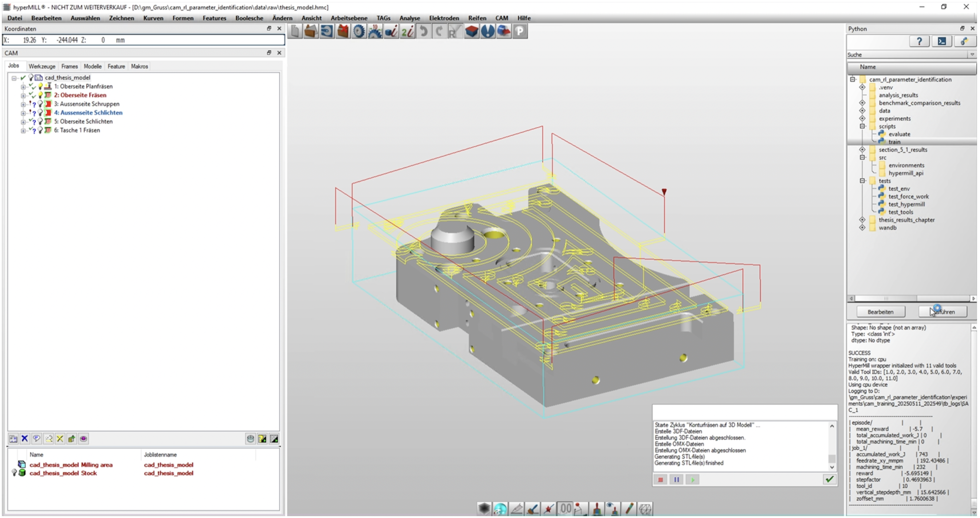
Task: Click the delete job blue X icon in CAM panel
Action: (x=24, y=438)
